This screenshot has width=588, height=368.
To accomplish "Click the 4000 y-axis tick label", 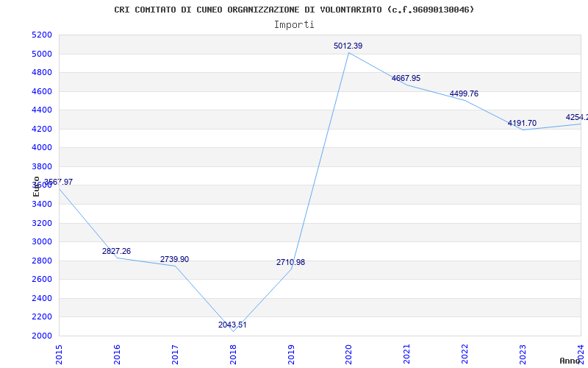I will (42, 148).
